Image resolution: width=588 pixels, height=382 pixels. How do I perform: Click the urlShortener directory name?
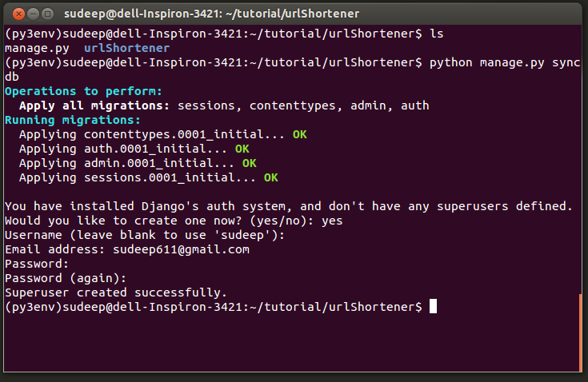[126, 48]
